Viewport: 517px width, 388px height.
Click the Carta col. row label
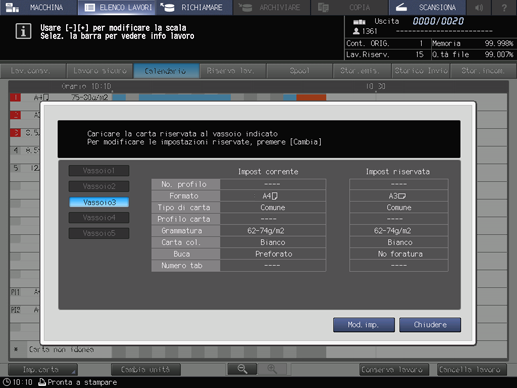(x=186, y=242)
